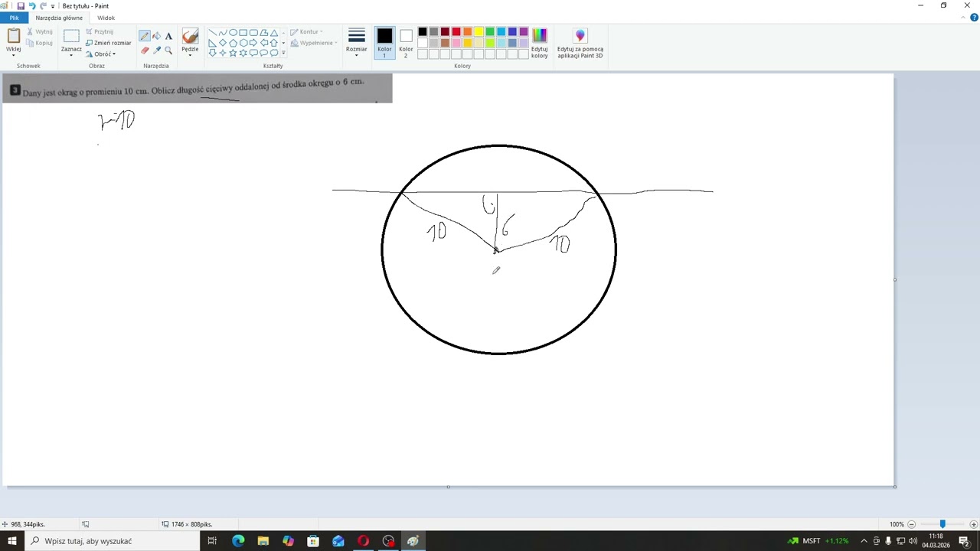Image resolution: width=980 pixels, height=551 pixels.
Task: Select the Text tool
Action: (x=168, y=36)
